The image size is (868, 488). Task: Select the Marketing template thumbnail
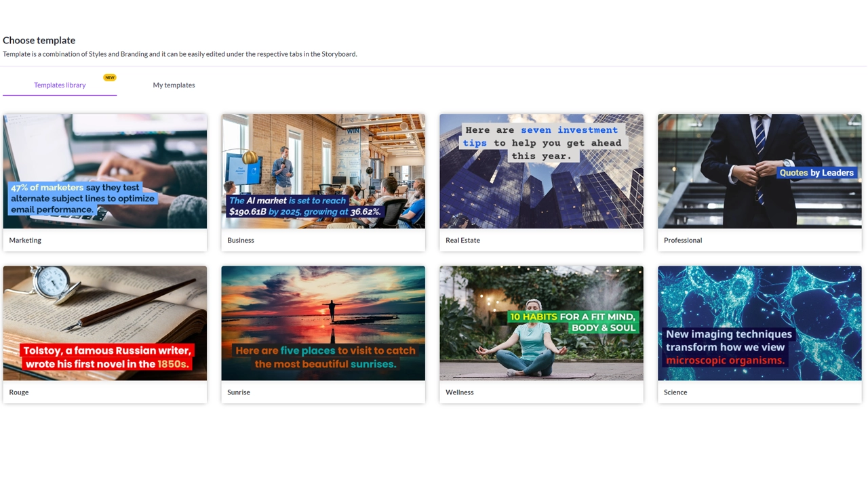click(x=105, y=171)
